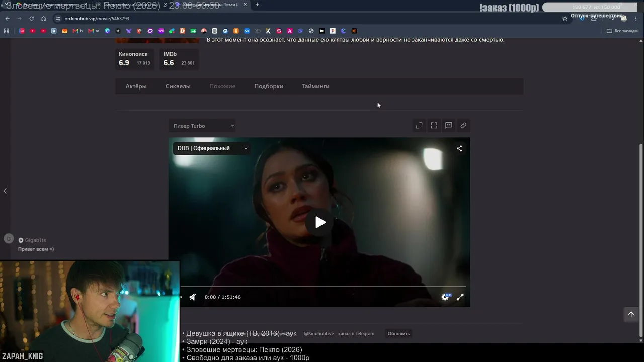This screenshot has height=362, width=644.
Task: Open the orange mail envelope bookmark
Action: pos(65,31)
